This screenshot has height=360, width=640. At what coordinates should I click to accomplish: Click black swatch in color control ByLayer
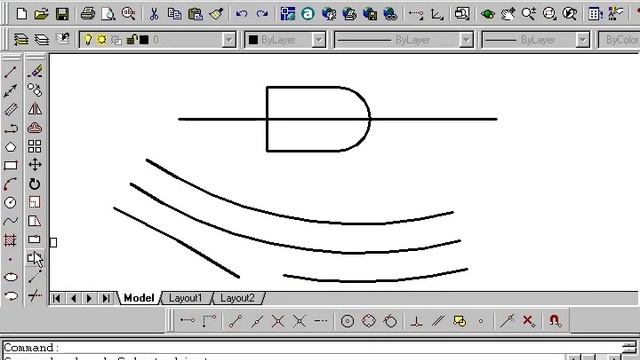253,40
